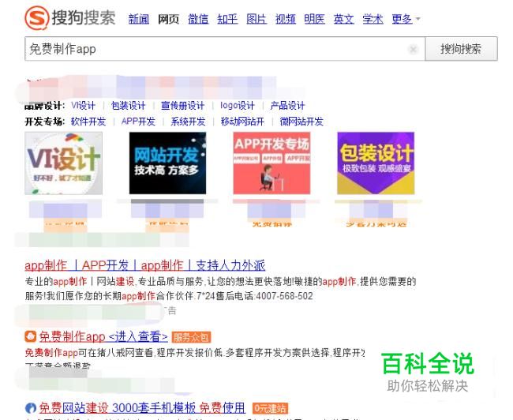Open the 宣传册设计 link
The width and height of the screenshot is (513, 420).
182,106
